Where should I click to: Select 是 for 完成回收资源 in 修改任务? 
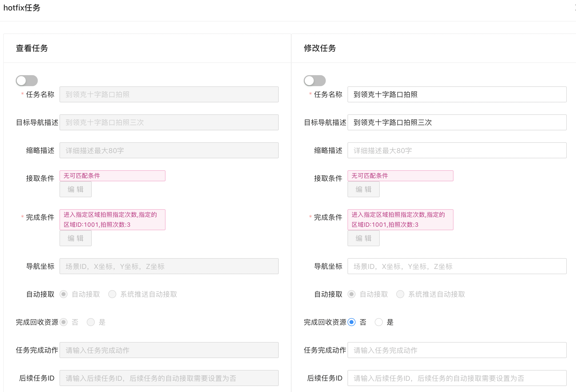379,322
